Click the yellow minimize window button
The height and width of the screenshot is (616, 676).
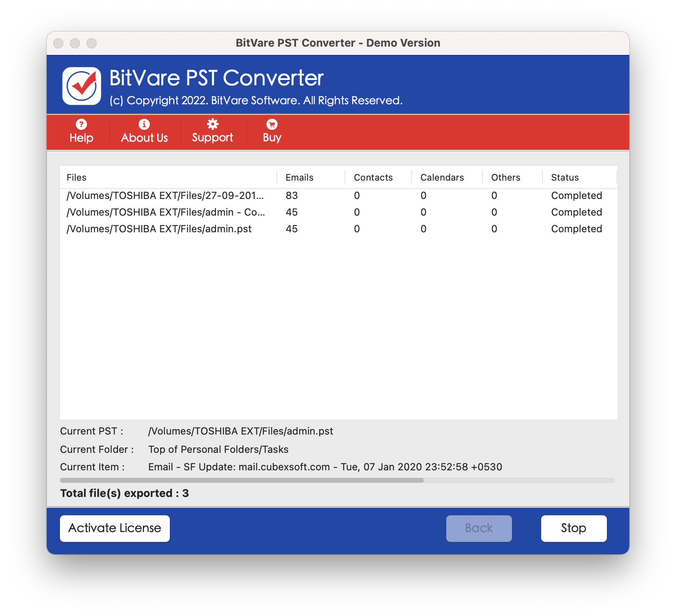point(75,43)
